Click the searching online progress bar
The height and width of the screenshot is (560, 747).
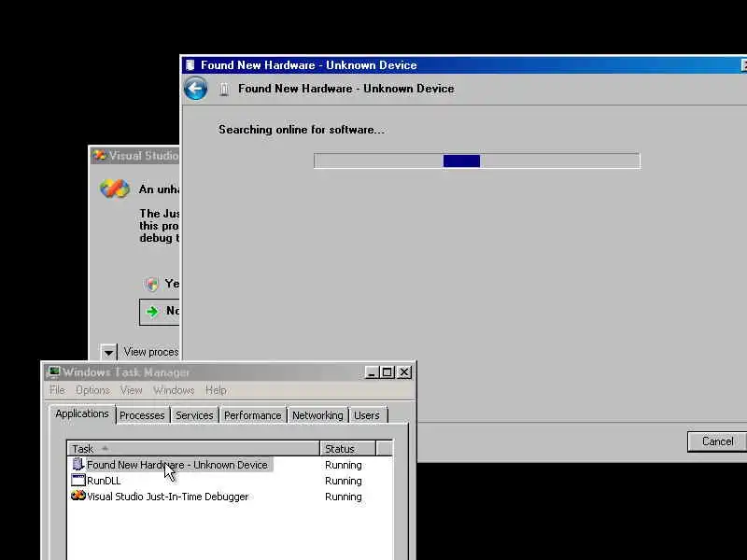click(477, 161)
